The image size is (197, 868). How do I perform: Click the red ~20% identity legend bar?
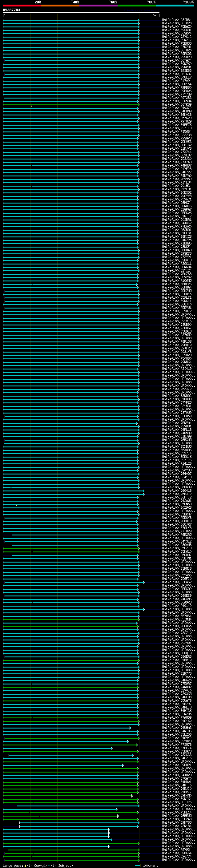tap(22, 6)
